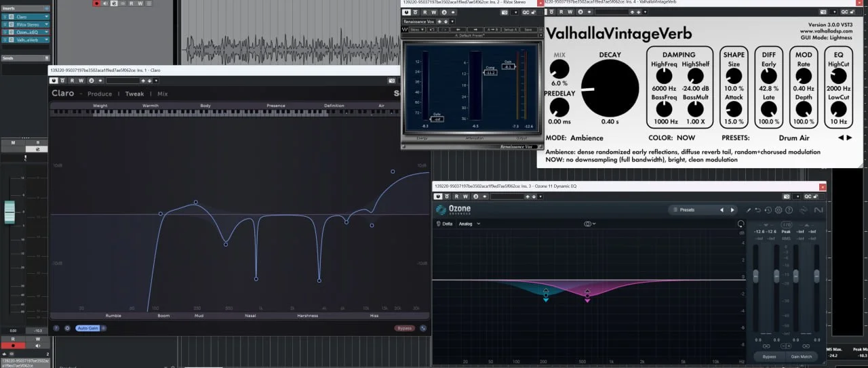Open Claro preset management dropdown arrow

point(156,80)
